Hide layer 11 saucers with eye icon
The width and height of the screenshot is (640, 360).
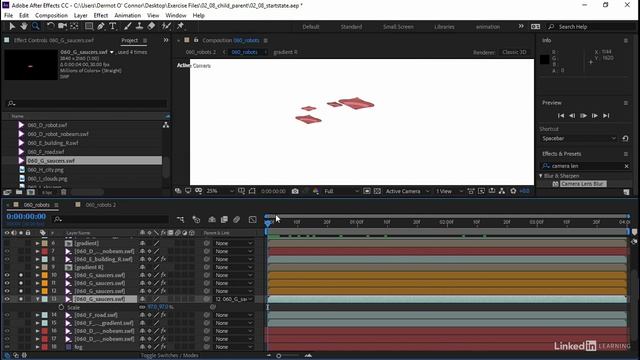pos(7,283)
